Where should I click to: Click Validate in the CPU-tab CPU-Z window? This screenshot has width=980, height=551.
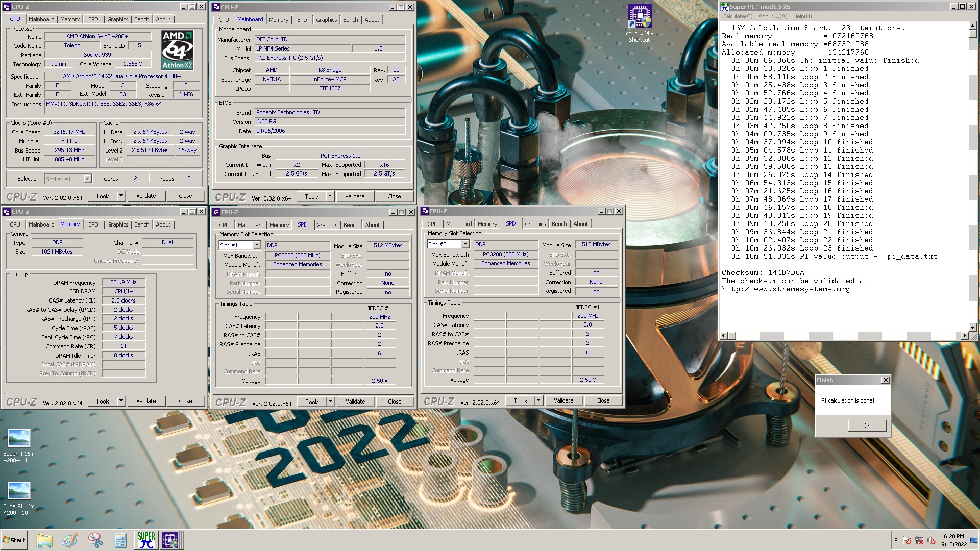[x=146, y=196]
